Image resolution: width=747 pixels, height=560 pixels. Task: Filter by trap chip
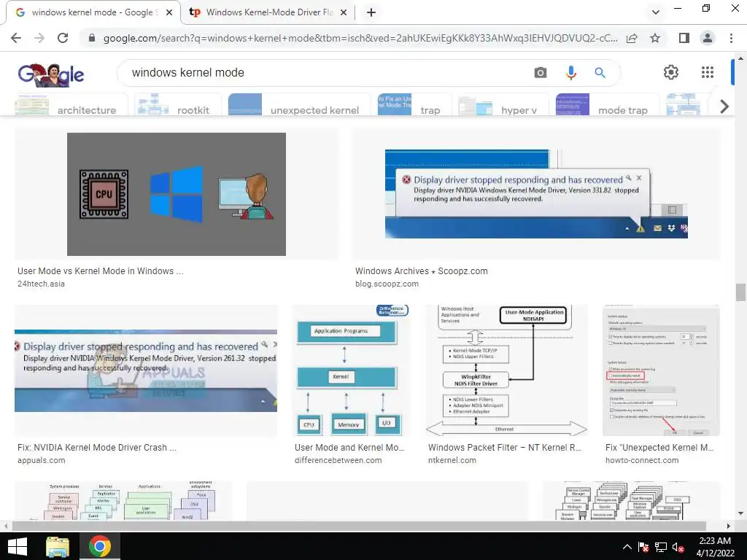(414, 105)
